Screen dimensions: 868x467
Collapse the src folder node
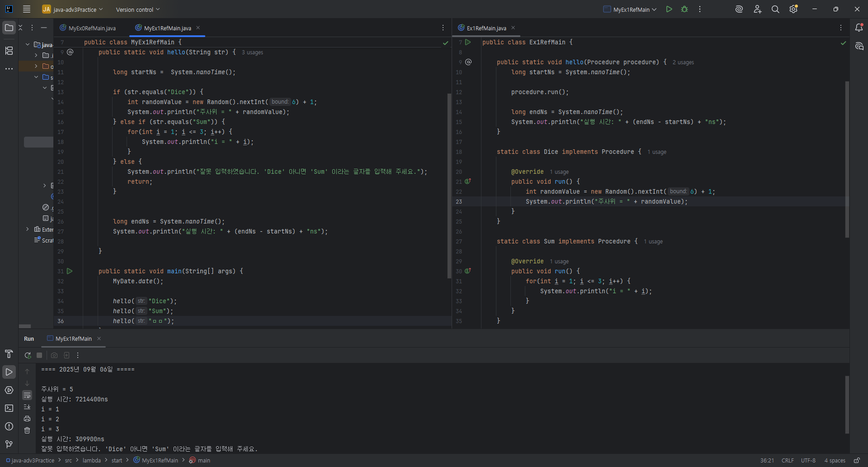click(36, 77)
